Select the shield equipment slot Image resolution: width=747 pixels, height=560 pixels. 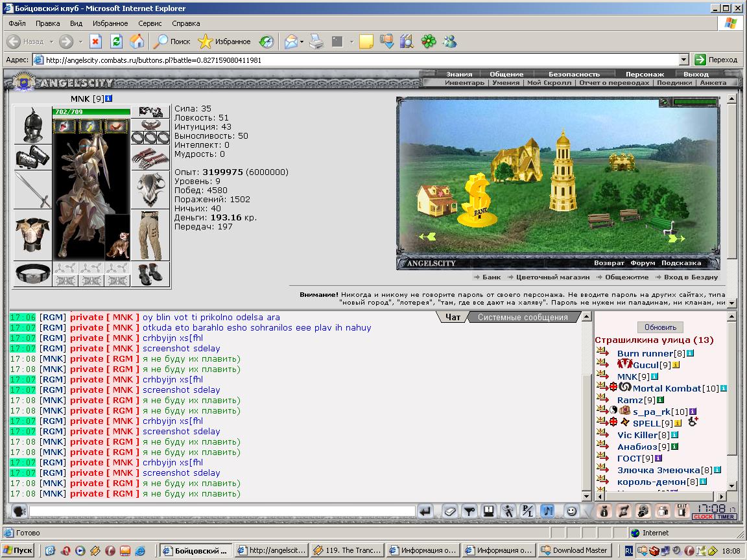[x=150, y=189]
